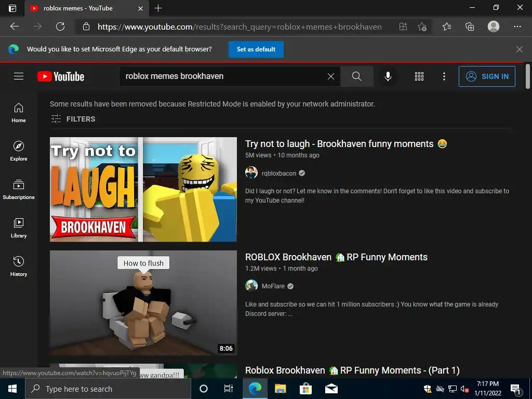Open the taskbar clock and date
532x399 pixels.
point(487,389)
